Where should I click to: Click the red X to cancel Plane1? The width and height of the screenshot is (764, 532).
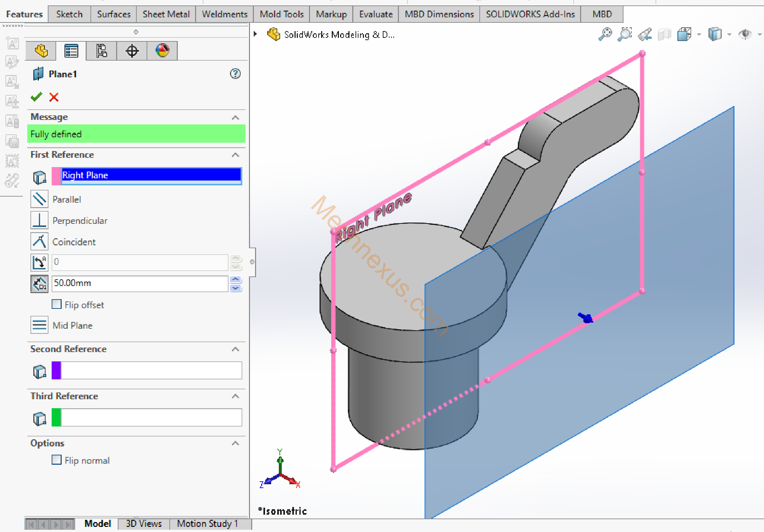[54, 97]
